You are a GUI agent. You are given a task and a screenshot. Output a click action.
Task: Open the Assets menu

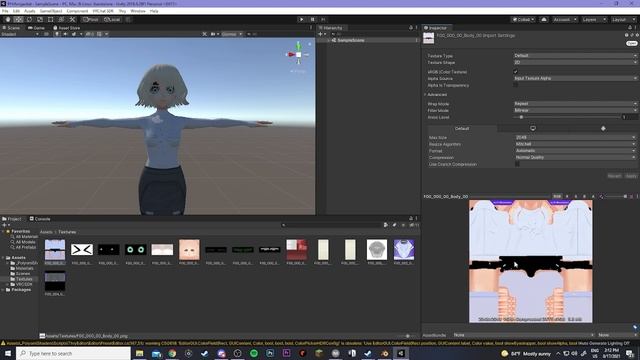coord(29,11)
